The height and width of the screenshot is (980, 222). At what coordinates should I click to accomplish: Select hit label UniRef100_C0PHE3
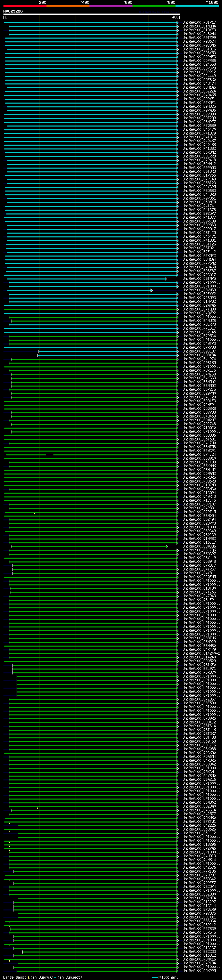point(199,57)
